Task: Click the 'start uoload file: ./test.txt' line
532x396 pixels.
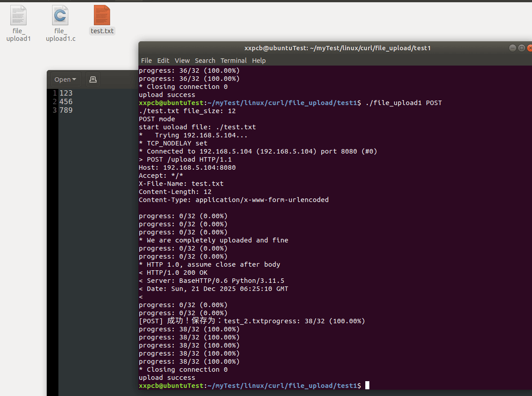Action: (197, 127)
